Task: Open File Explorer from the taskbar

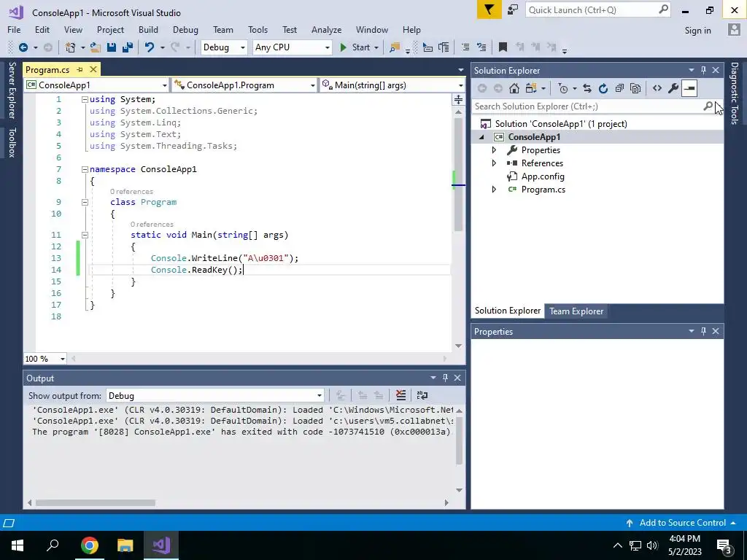Action: tap(125, 545)
